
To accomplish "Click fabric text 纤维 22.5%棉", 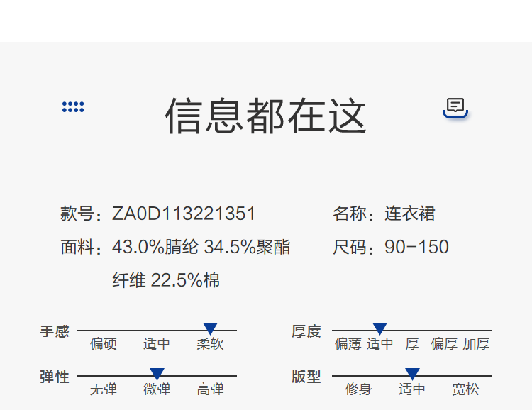I will coord(166,280).
